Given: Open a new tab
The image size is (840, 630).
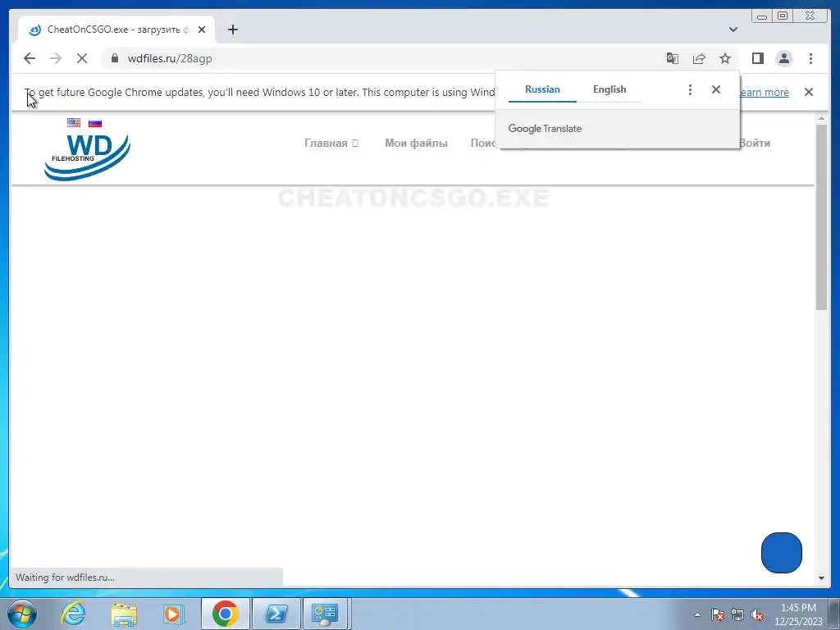Looking at the screenshot, I should point(232,30).
